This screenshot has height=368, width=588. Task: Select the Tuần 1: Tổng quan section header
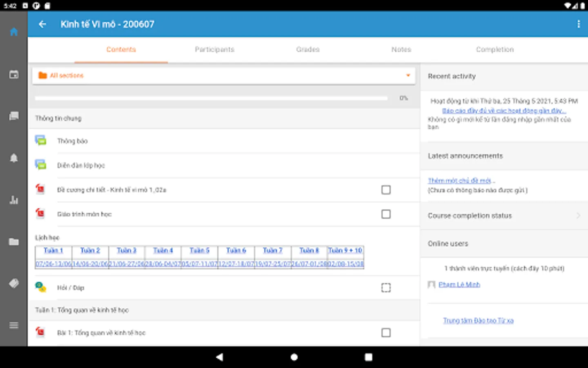pyautogui.click(x=224, y=310)
